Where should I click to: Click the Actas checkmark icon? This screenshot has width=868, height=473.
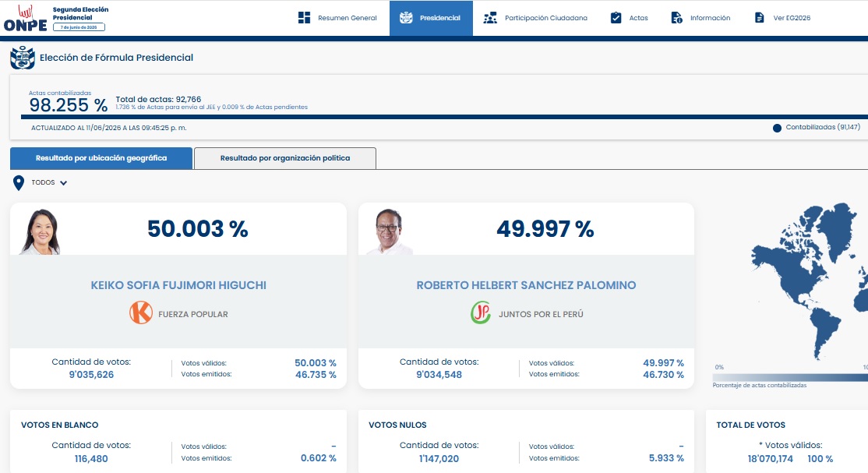tap(616, 18)
